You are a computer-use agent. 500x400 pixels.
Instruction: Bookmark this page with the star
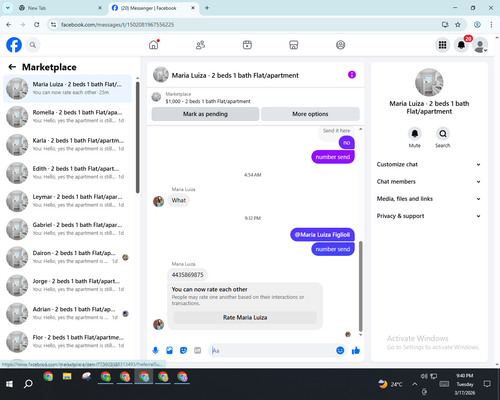[458, 24]
